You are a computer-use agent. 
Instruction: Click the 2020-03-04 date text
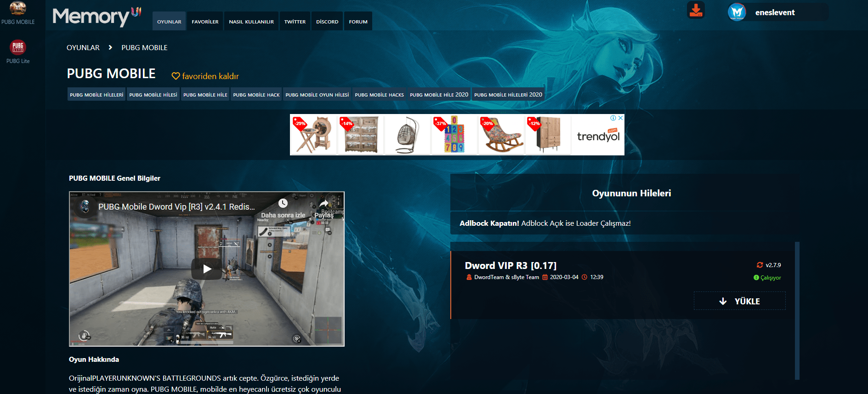564,277
